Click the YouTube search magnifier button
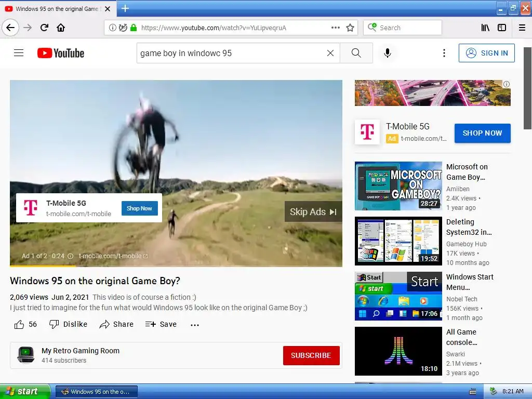The height and width of the screenshot is (399, 532). coord(356,53)
